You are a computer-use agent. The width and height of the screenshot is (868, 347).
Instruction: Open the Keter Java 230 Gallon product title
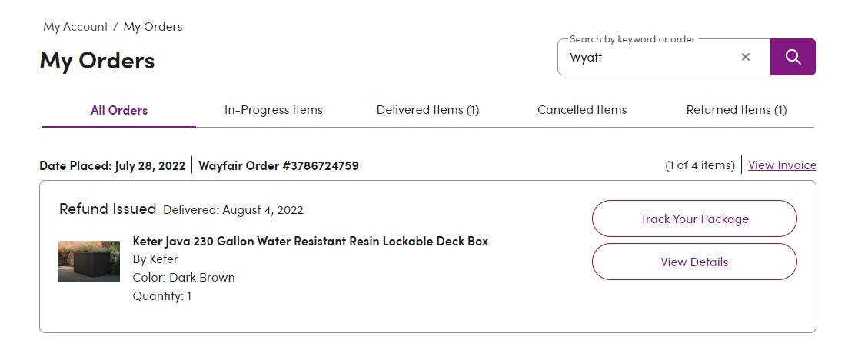coord(311,241)
